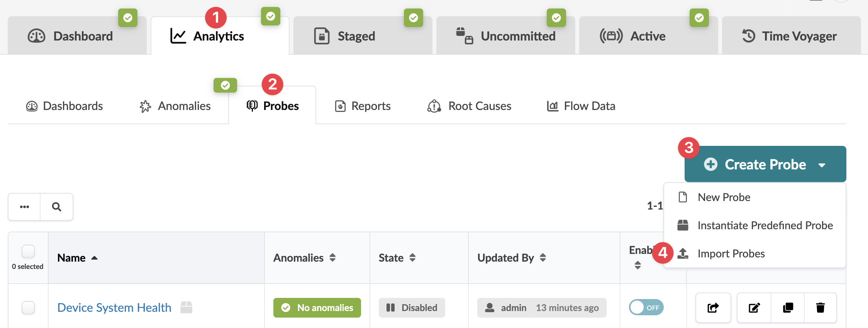This screenshot has height=328, width=868.
Task: Click the predefined probe icon beside Device System Health
Action: [x=186, y=308]
